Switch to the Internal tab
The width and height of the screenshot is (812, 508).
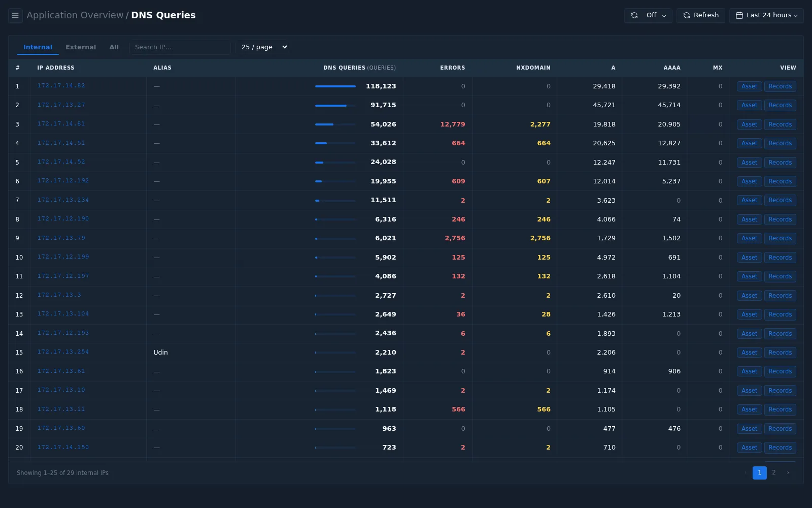[38, 47]
